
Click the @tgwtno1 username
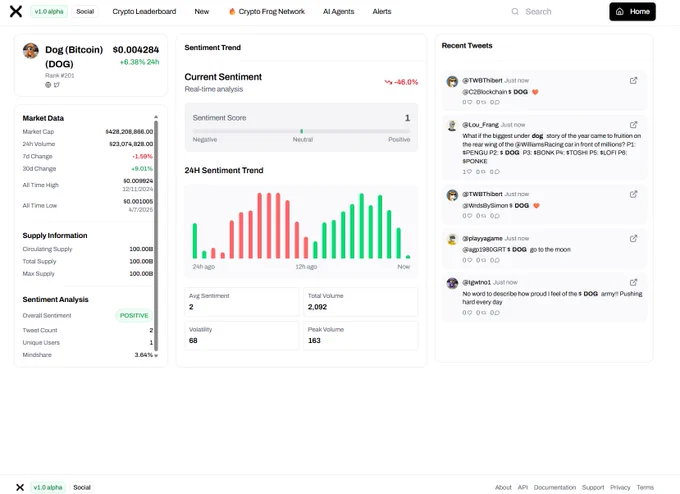477,282
